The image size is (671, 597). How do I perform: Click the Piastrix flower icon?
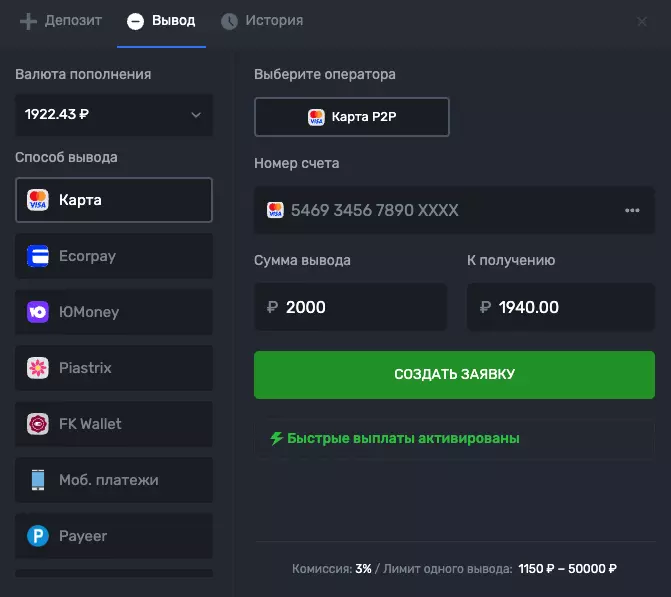click(x=38, y=368)
